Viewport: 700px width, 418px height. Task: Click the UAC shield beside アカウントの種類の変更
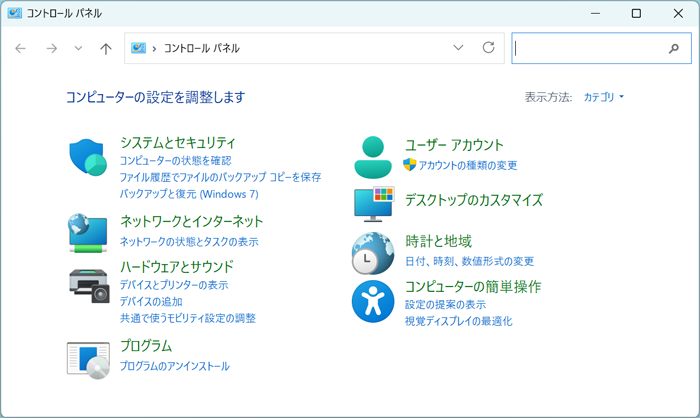[x=409, y=165]
